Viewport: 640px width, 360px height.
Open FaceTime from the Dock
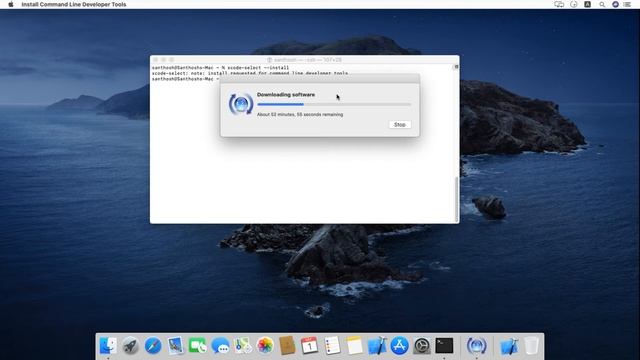[x=198, y=346]
